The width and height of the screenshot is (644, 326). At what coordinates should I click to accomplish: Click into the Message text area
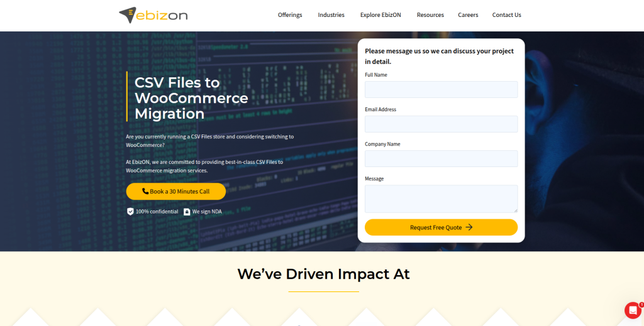(x=441, y=199)
